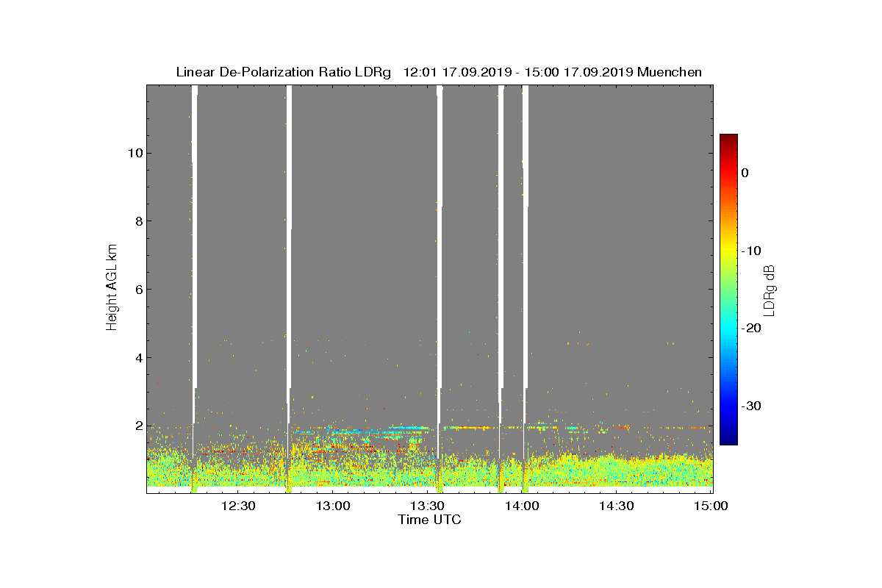Click the colorbar 0 dB label

pos(745,173)
